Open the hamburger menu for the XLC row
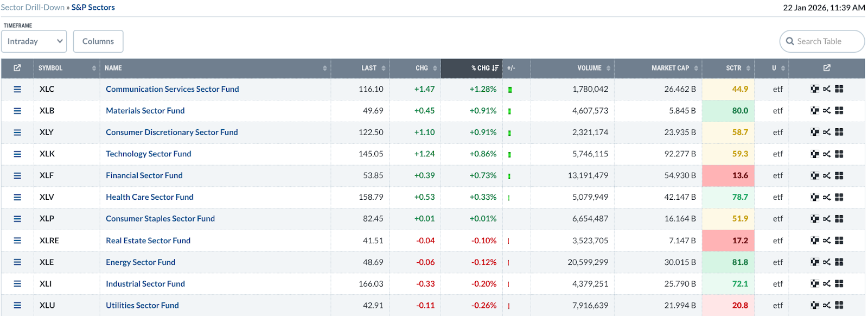The width and height of the screenshot is (868, 316). tap(17, 89)
